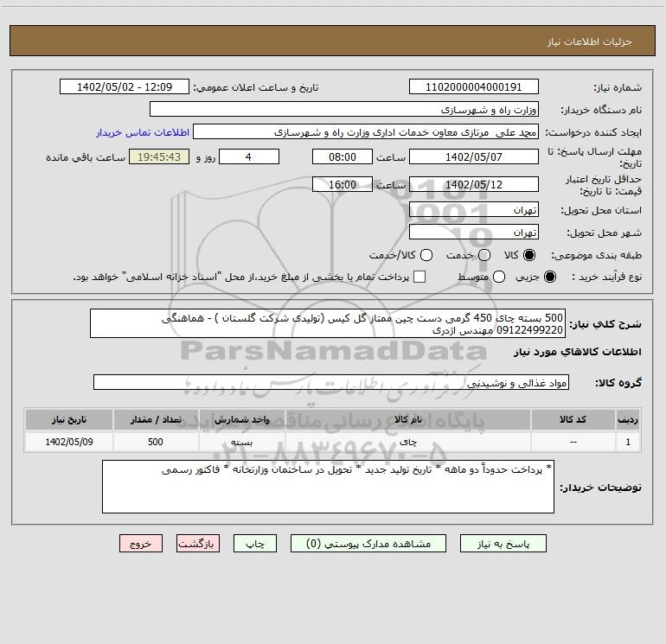This screenshot has height=644, width=666.
Task: Click the خروج exit button
Action: coord(141,544)
